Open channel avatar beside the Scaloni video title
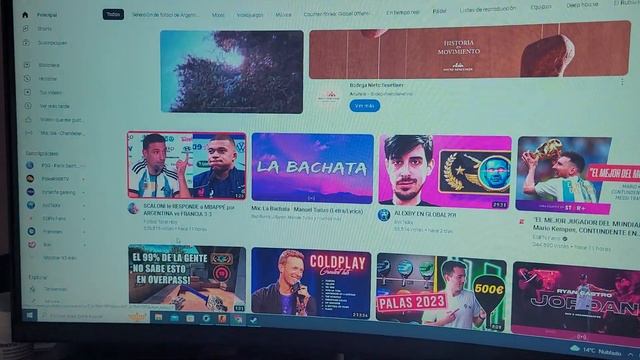 [133, 208]
